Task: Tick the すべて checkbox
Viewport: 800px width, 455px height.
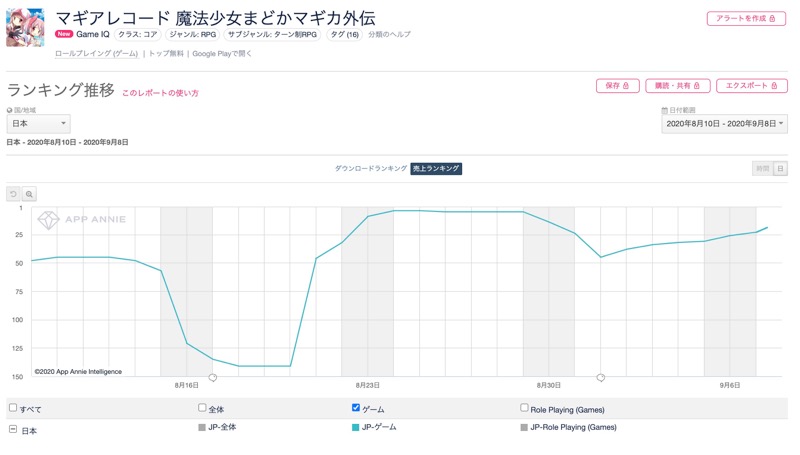Action: pos(13,408)
